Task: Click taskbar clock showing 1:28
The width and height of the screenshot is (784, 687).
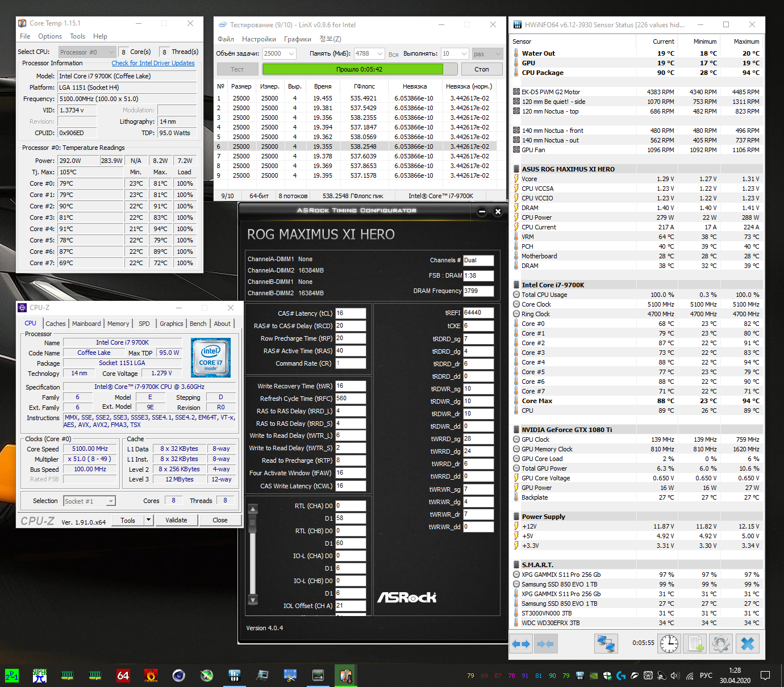Action: [735, 676]
